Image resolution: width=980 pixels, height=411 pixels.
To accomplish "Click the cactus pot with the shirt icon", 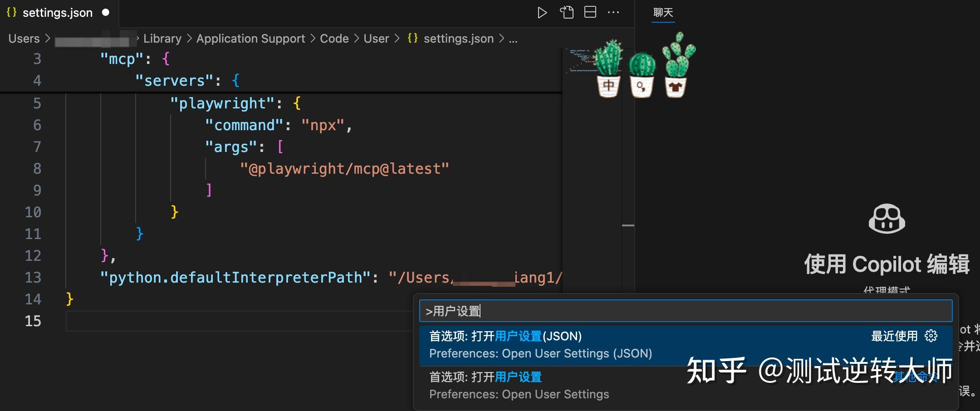I will (x=676, y=86).
